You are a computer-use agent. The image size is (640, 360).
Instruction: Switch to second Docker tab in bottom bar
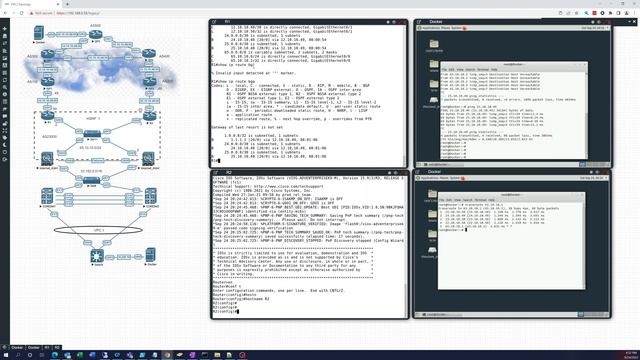point(34,347)
